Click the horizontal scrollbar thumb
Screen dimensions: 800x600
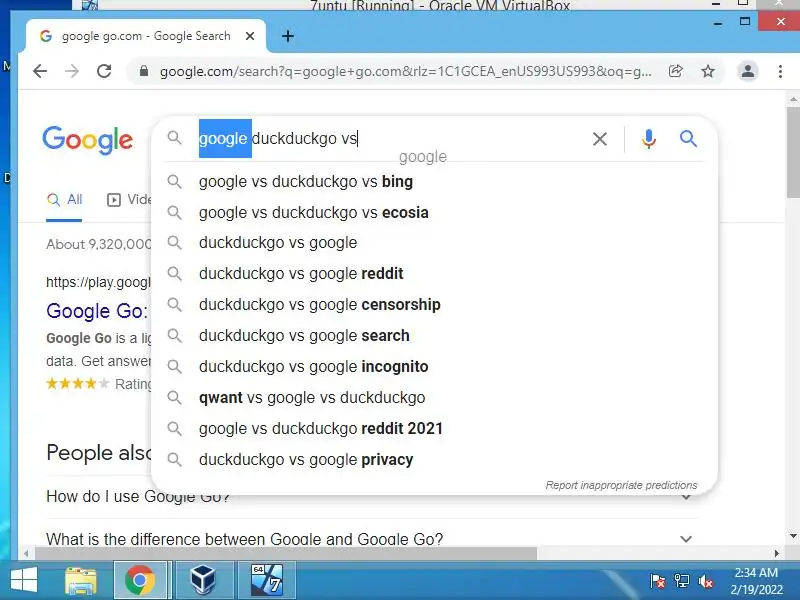[x=286, y=553]
